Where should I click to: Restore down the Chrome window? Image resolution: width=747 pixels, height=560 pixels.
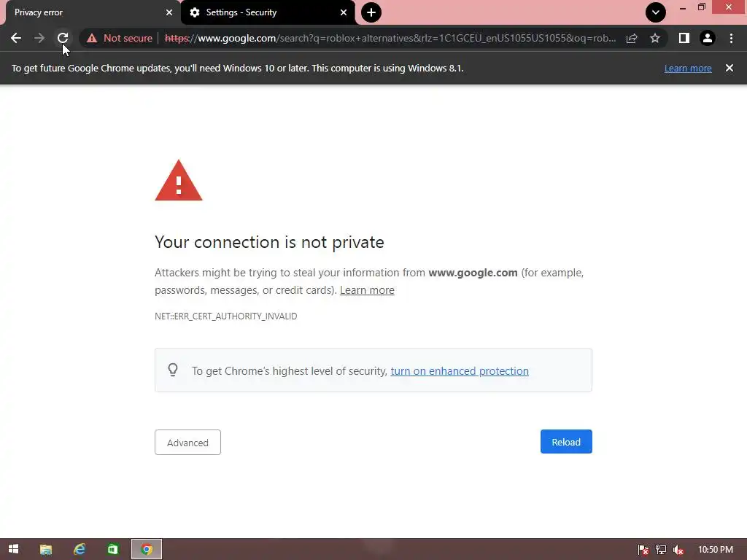tap(702, 7)
